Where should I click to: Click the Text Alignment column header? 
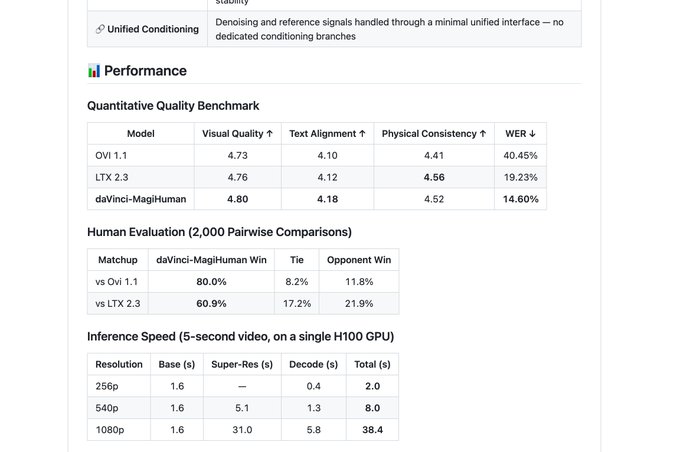tap(327, 134)
